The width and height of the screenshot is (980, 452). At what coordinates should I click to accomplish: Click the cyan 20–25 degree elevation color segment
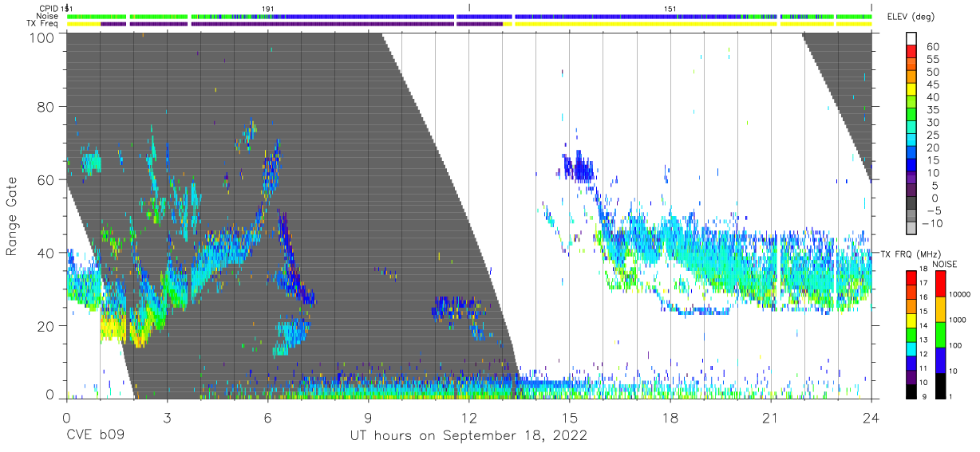coord(912,141)
